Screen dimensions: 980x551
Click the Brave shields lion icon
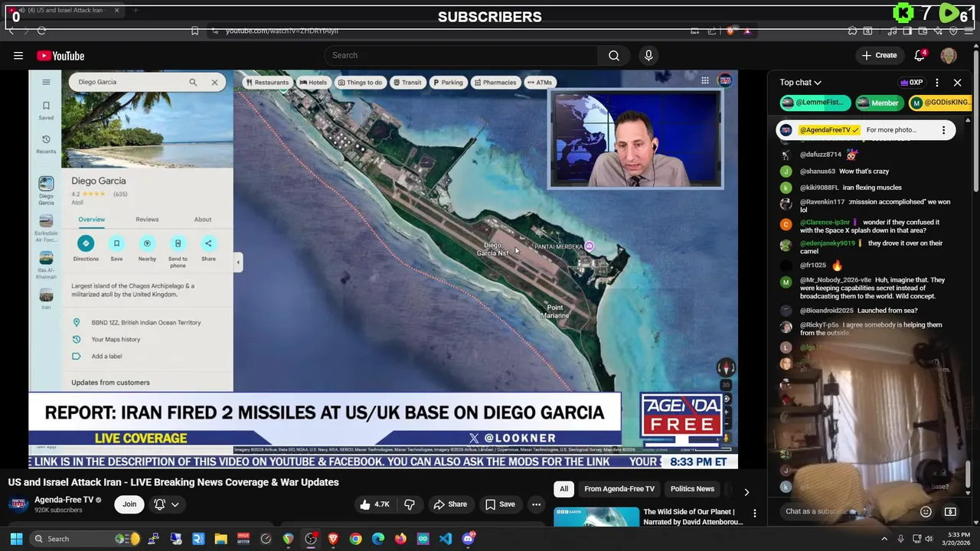coord(730,31)
